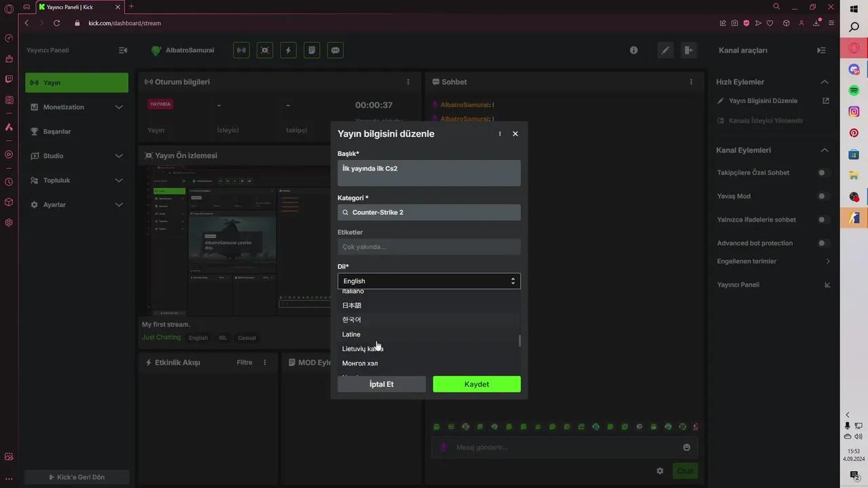The height and width of the screenshot is (488, 868).
Task: Collapse the Kanal Eylemleri section
Action: [x=825, y=150]
